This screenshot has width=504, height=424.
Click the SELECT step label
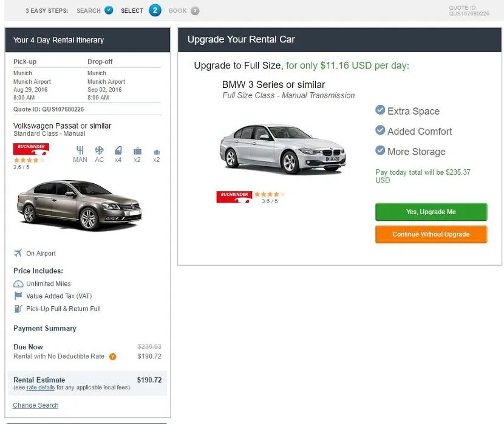coord(132,10)
